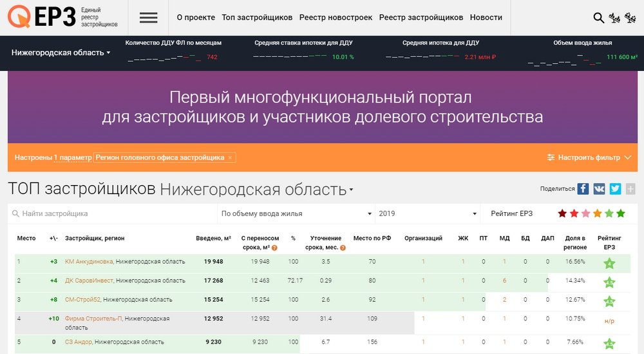The width and height of the screenshot is (644, 354).
Task: Go to 'Реестр новостроек' menu item
Action: click(336, 17)
